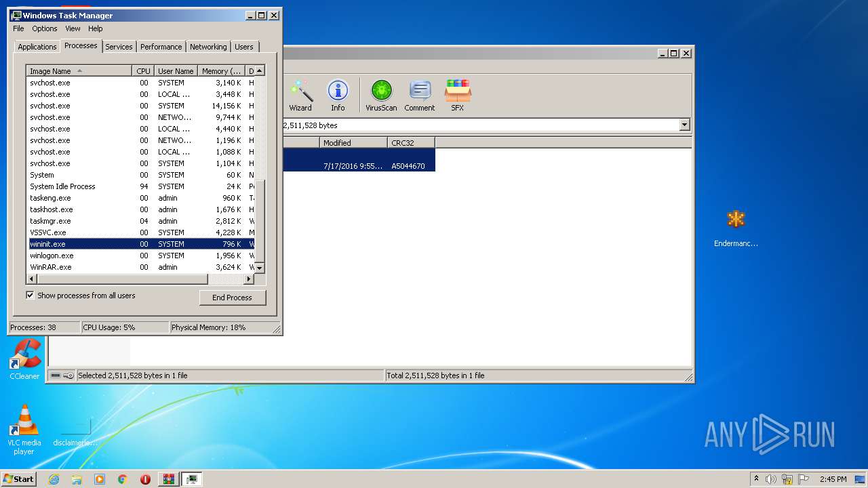Sort WinRAR files by CRC32 column
The height and width of the screenshot is (488, 868).
411,143
